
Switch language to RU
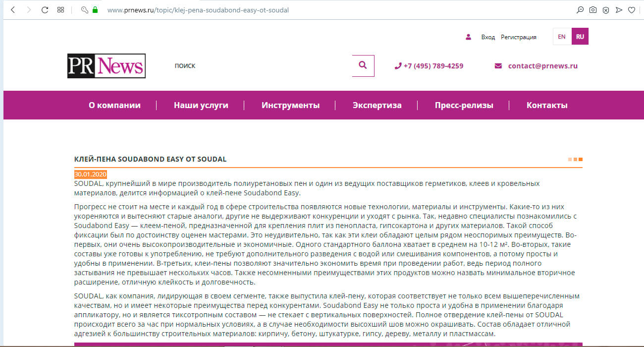click(580, 37)
